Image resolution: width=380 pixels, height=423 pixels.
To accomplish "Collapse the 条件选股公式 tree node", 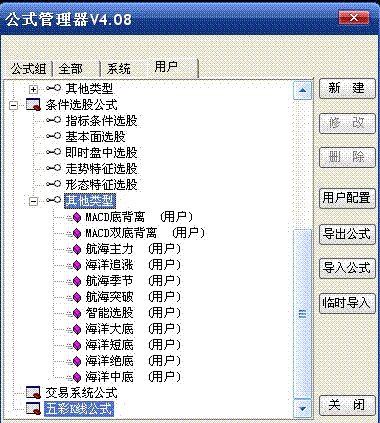I will tap(14, 106).
